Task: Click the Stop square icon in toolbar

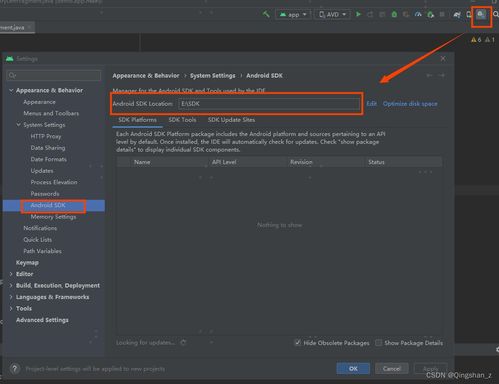Action: [442, 14]
